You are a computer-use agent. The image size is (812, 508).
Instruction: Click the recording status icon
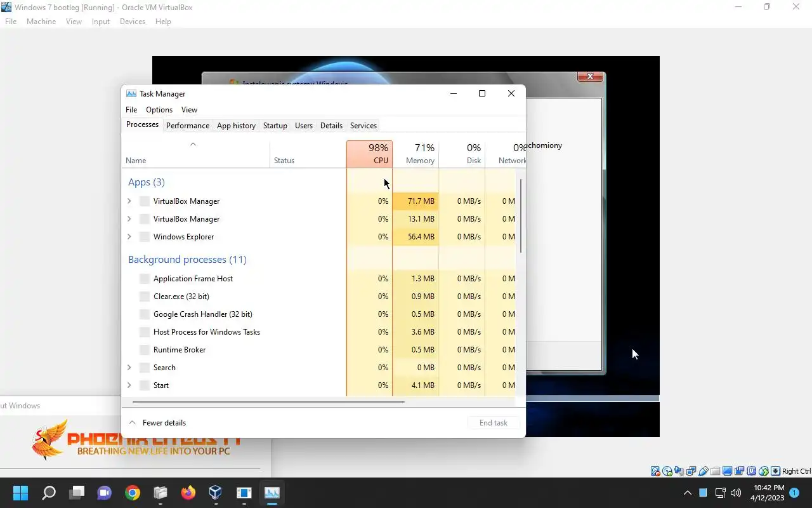tap(739, 471)
